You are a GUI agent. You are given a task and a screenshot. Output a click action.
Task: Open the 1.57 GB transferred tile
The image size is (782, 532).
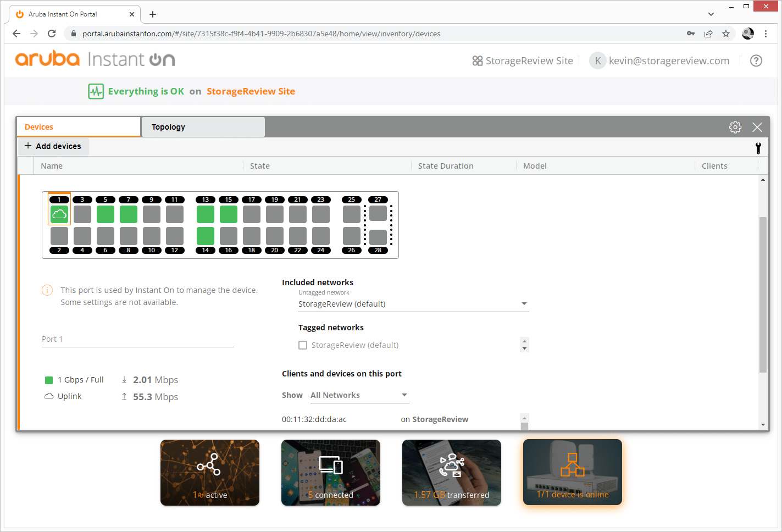tap(452, 473)
